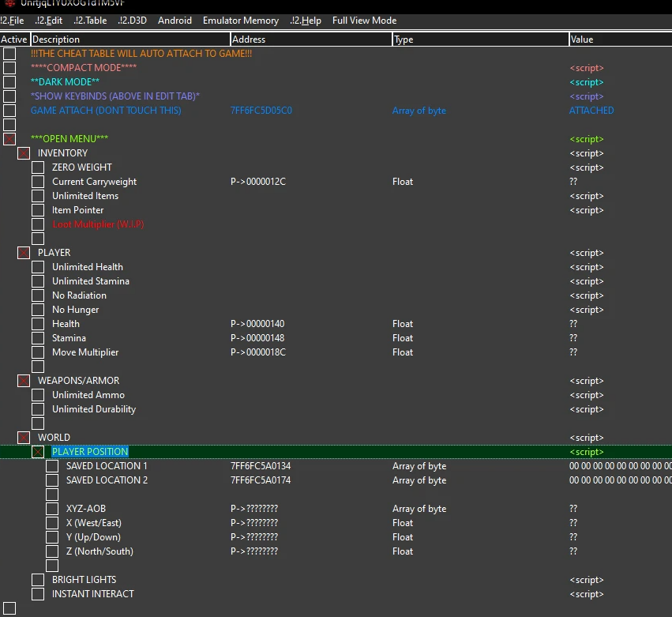
Task: Activate the BRIGHT LIGHTS checkbox
Action: [x=38, y=580]
